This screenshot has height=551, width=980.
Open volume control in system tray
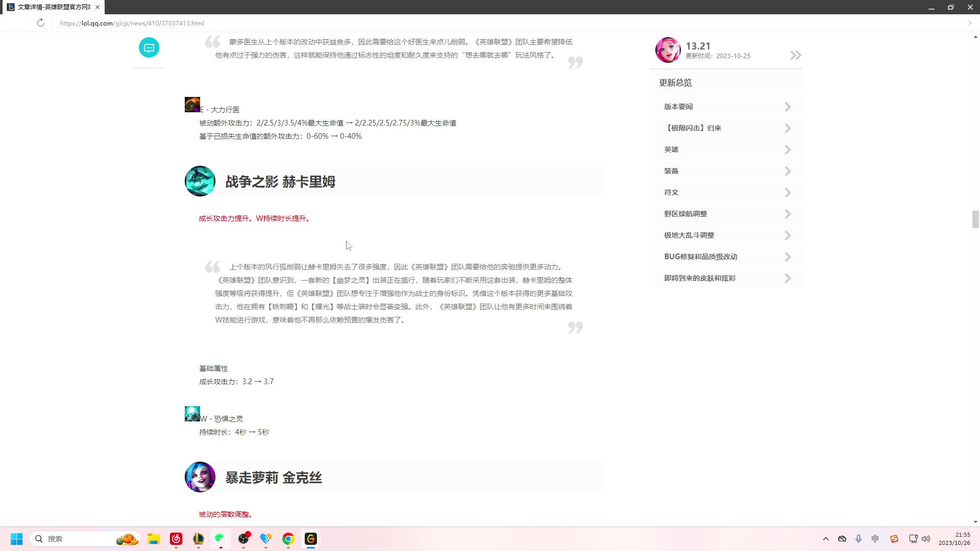[x=926, y=539]
